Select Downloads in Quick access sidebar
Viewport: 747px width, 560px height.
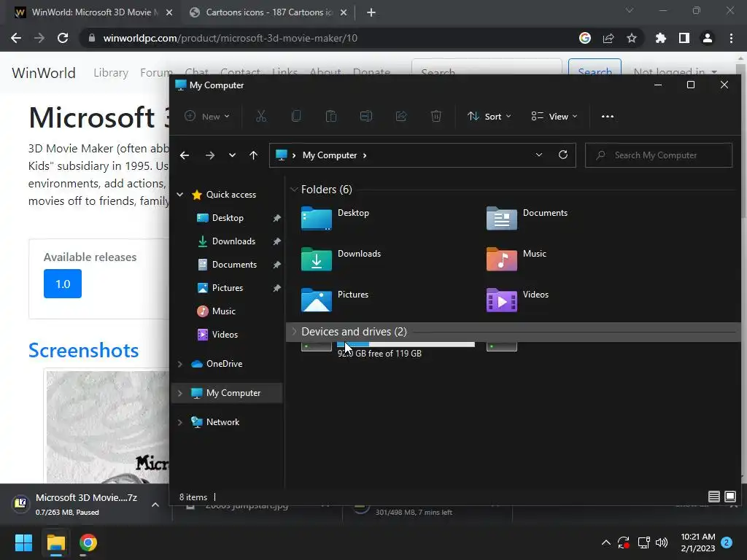[x=233, y=241]
